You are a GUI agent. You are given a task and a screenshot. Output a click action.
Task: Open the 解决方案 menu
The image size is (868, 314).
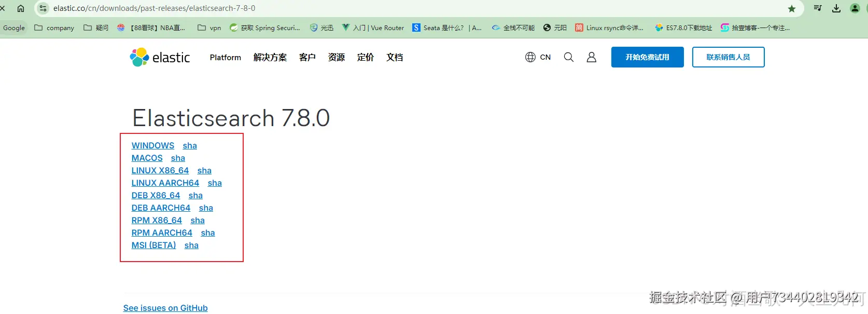[x=270, y=57]
